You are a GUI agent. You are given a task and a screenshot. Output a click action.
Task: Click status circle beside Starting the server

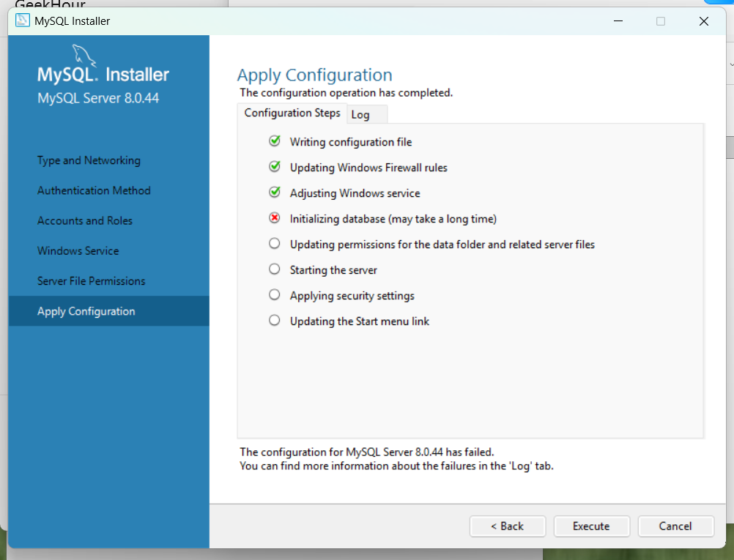point(275,269)
